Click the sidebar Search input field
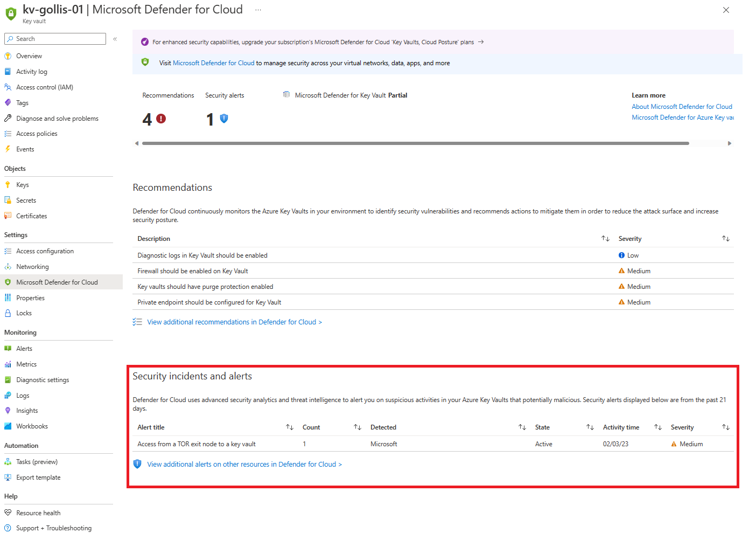The height and width of the screenshot is (533, 756). 59,39
